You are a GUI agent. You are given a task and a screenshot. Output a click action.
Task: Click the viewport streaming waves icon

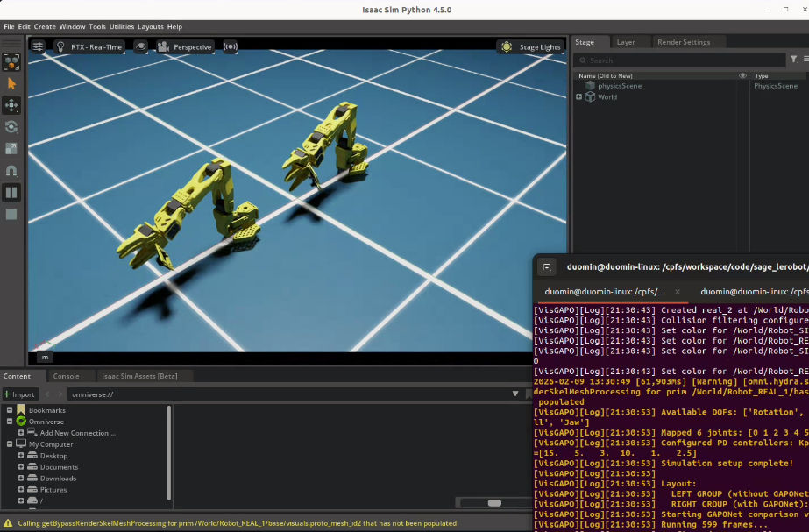point(231,46)
